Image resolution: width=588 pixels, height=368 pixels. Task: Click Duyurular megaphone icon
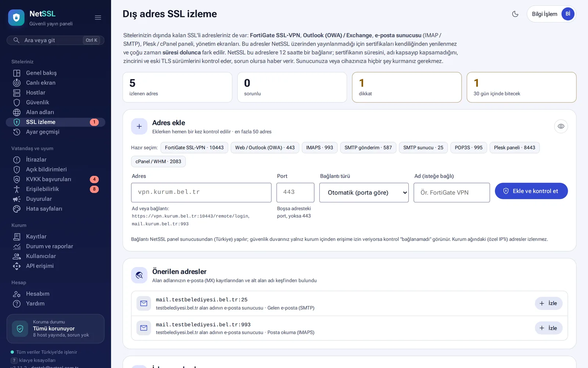(17, 199)
